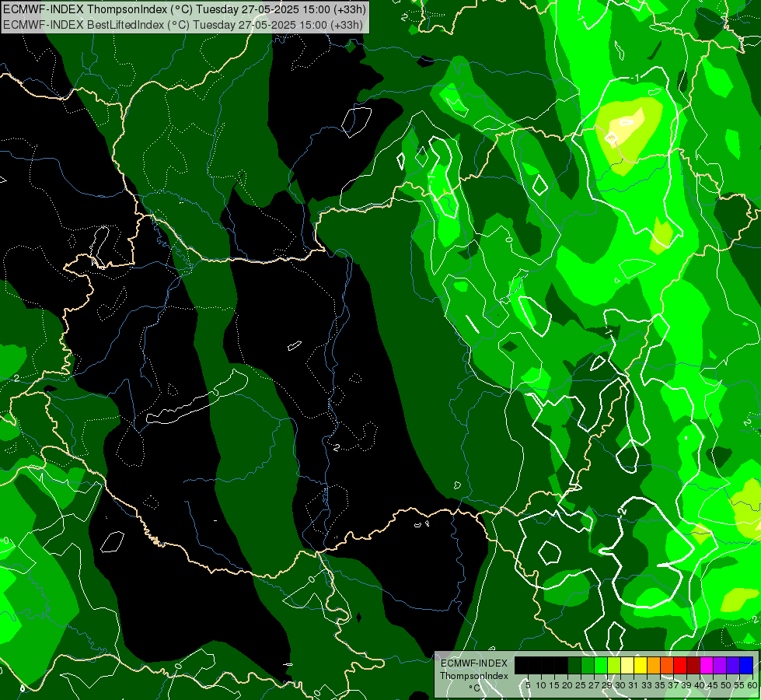This screenshot has height=700, width=761.
Task: Pick the pure yellow 31–33 legend swatch
Action: [641, 665]
